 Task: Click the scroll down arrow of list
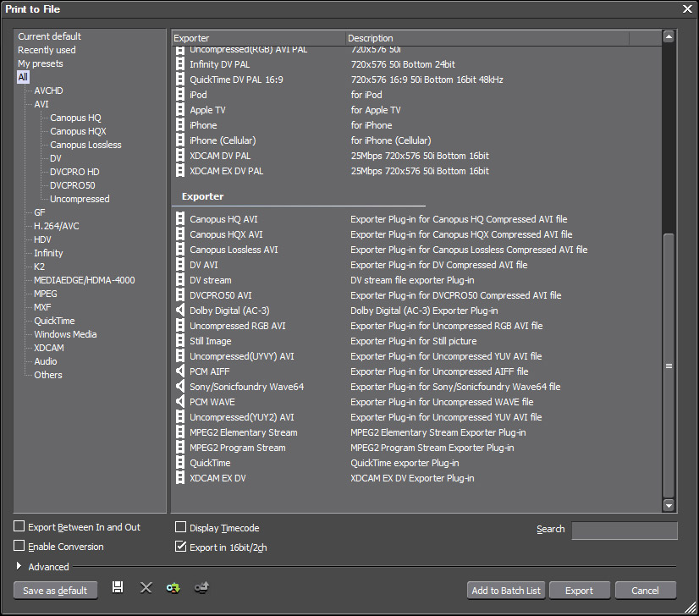click(669, 505)
